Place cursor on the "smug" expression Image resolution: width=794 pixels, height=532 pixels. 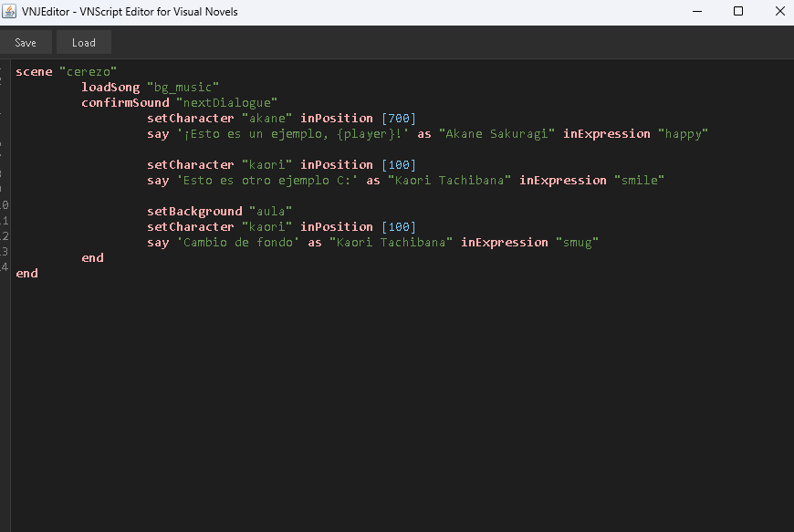click(x=578, y=242)
